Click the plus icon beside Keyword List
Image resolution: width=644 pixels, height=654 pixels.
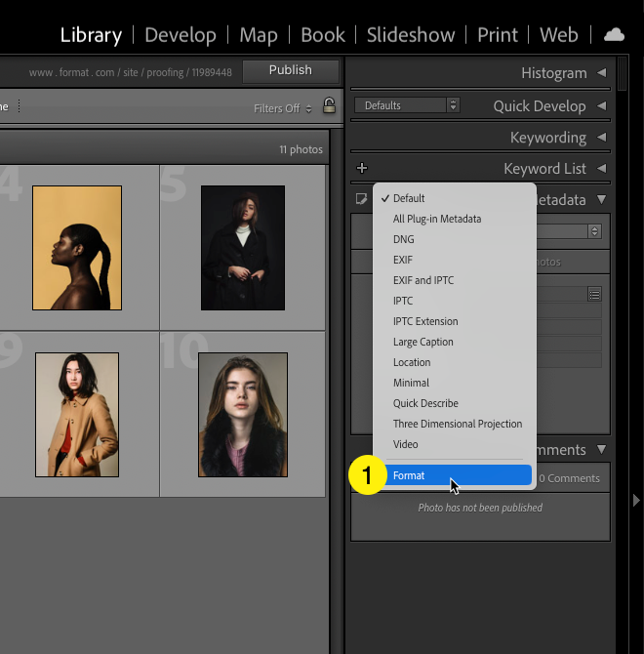(362, 168)
